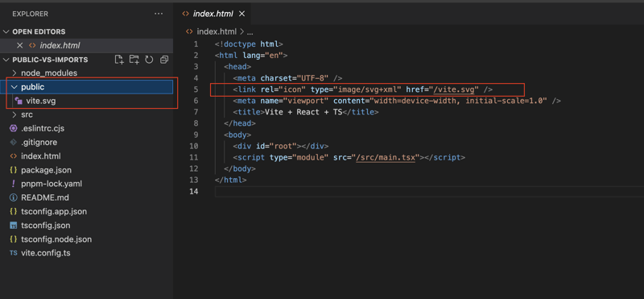
Task: Click the opening <body> tag
Action: click(x=237, y=135)
